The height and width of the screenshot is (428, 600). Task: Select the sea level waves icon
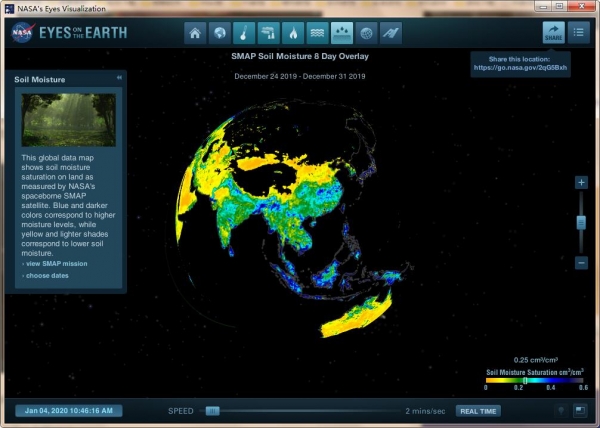(x=318, y=33)
